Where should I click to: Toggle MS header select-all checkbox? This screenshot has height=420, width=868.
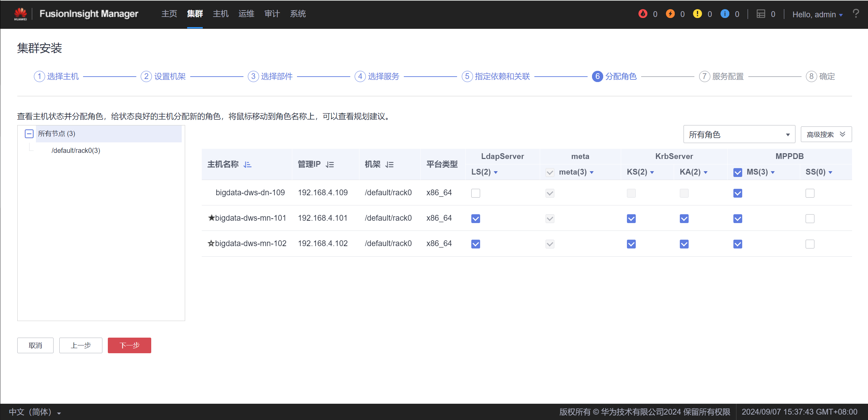click(738, 173)
